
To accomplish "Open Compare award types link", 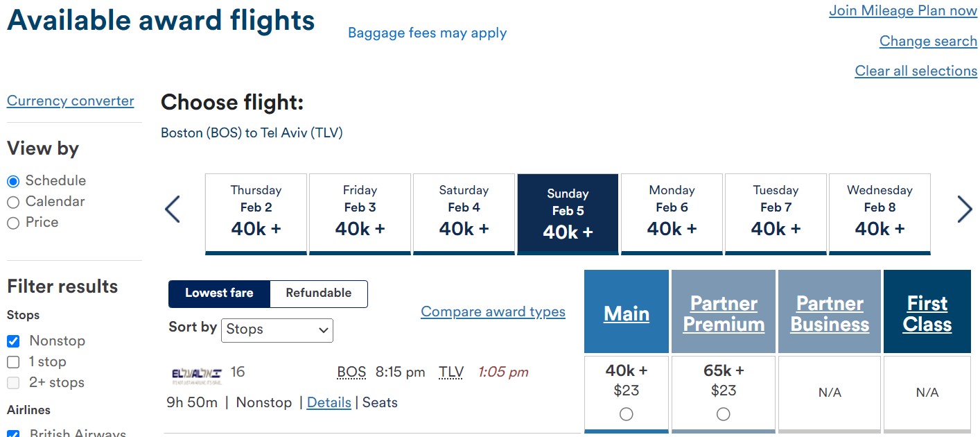I will (493, 312).
